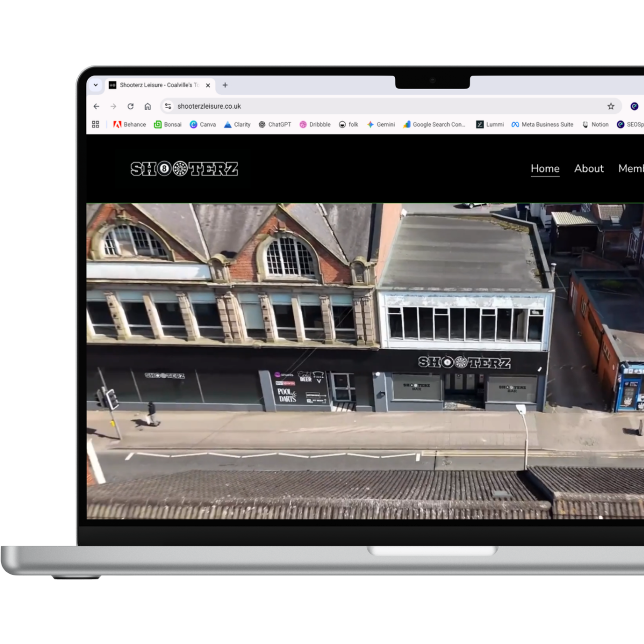Image resolution: width=644 pixels, height=644 pixels.
Task: Open the Behance bookmark
Action: (130, 124)
